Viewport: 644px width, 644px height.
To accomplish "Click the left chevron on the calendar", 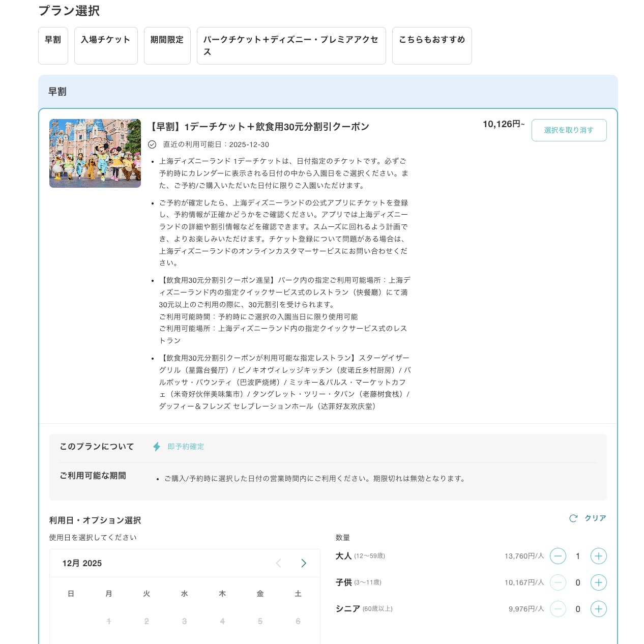I will pyautogui.click(x=279, y=563).
